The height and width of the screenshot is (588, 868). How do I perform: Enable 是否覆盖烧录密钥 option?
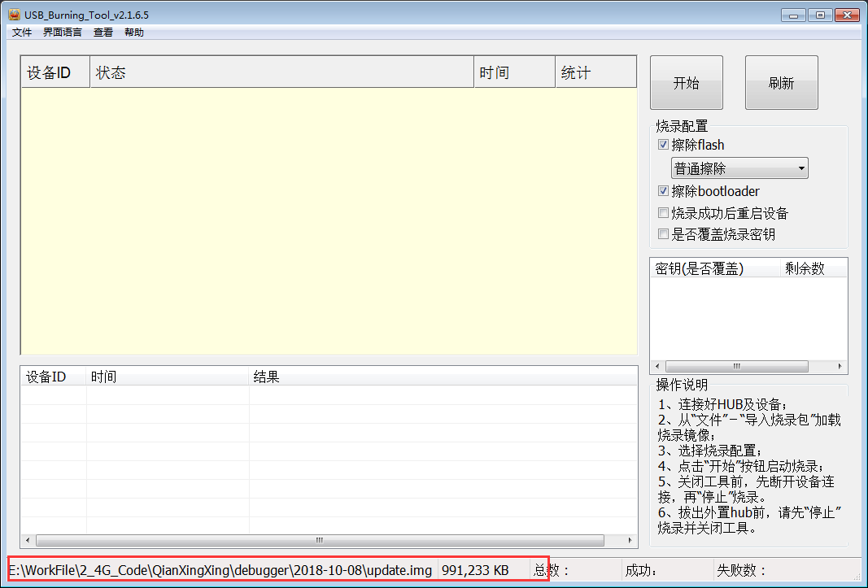coord(664,234)
